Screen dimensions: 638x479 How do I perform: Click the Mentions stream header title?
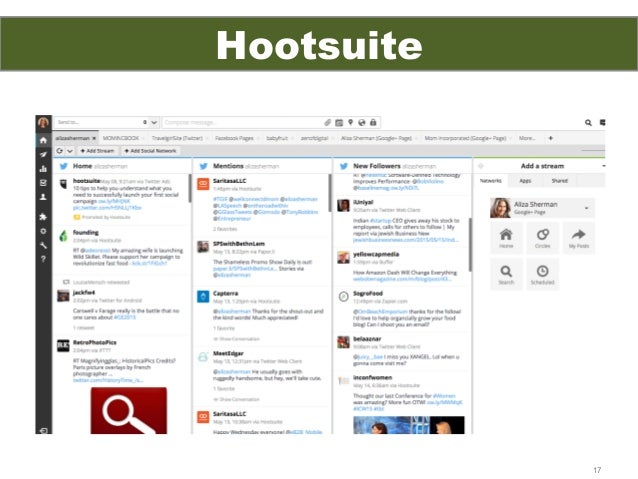point(228,166)
